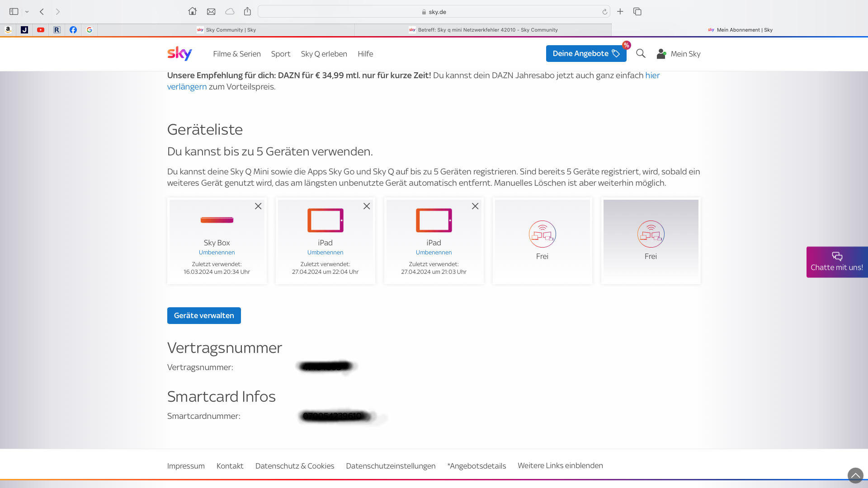Viewport: 868px width, 488px height.
Task: Open Sport menu
Action: click(x=281, y=54)
